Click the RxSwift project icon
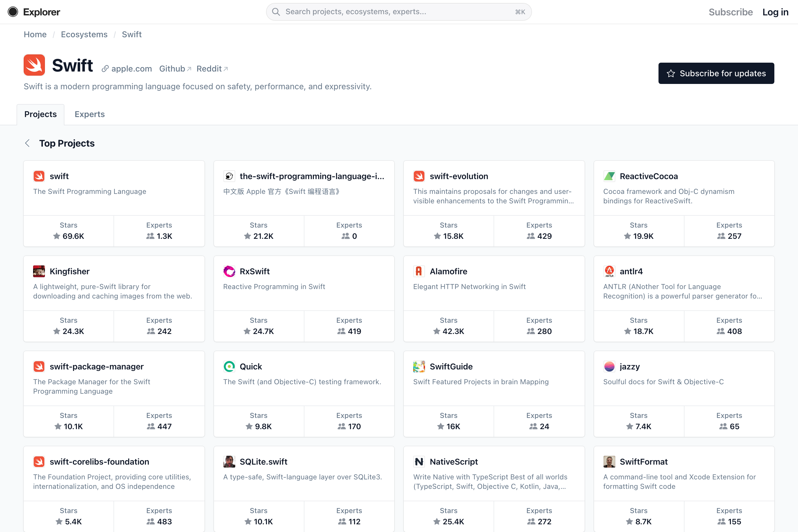 (x=229, y=271)
